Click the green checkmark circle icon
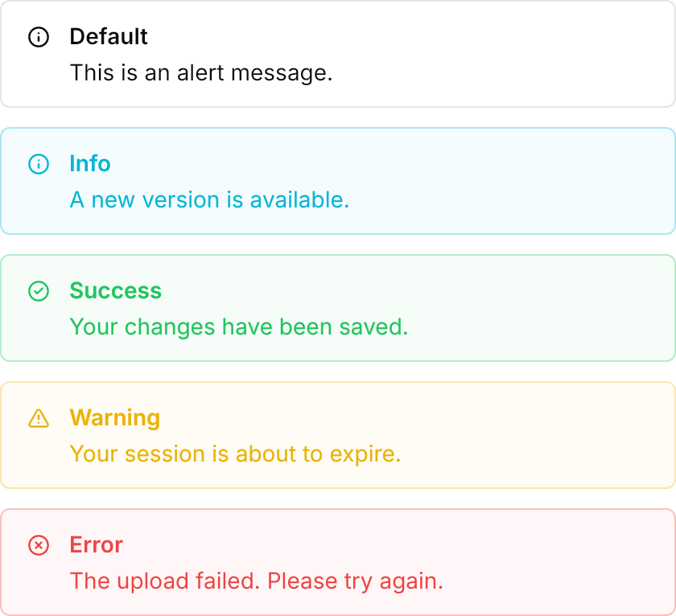 39,291
